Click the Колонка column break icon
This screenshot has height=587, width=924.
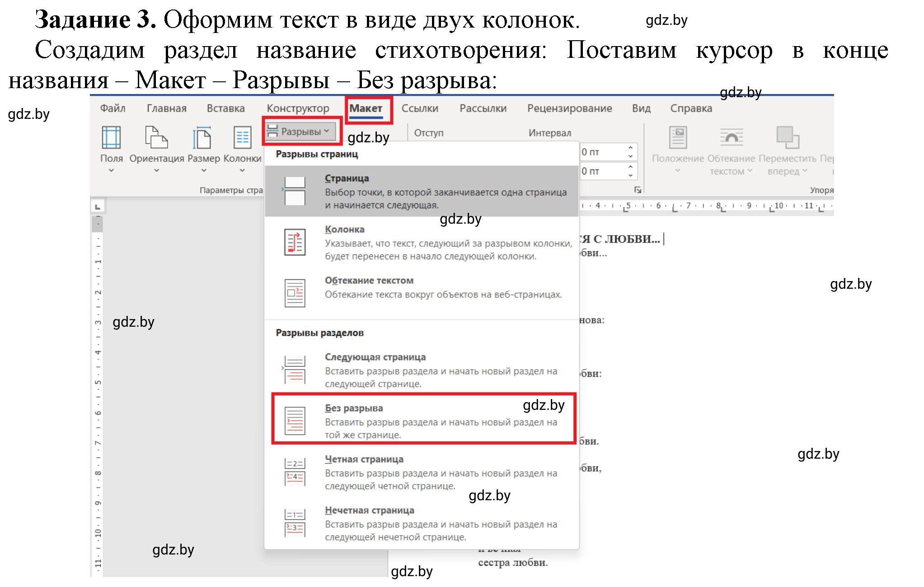click(x=295, y=242)
